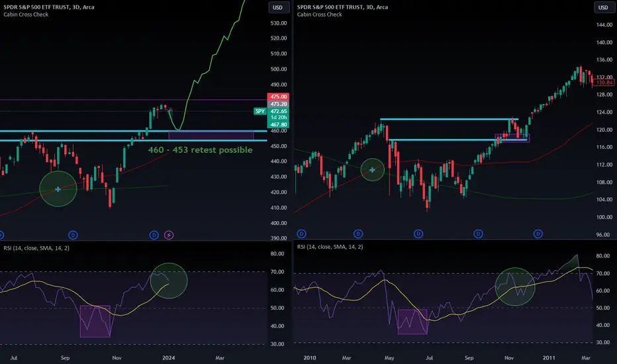Click 70.00 level on left RSI scale
Image resolution: width=617 pixels, height=364 pixels.
[277, 272]
